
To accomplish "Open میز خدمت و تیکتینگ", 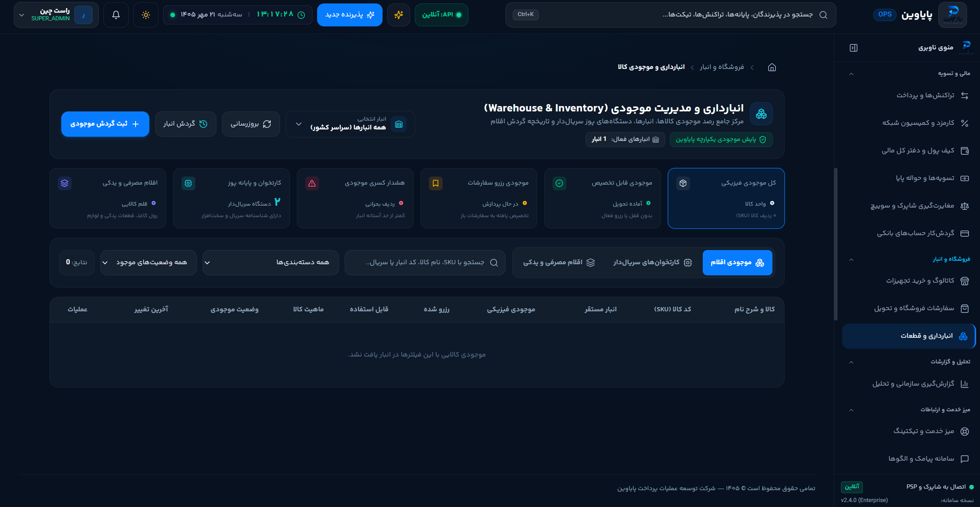I will pyautogui.click(x=908, y=431).
